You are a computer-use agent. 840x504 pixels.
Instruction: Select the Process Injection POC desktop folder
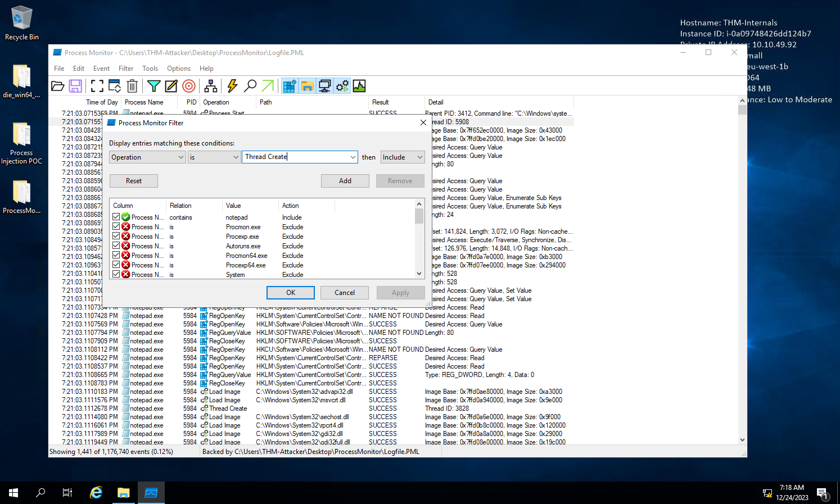[21, 143]
